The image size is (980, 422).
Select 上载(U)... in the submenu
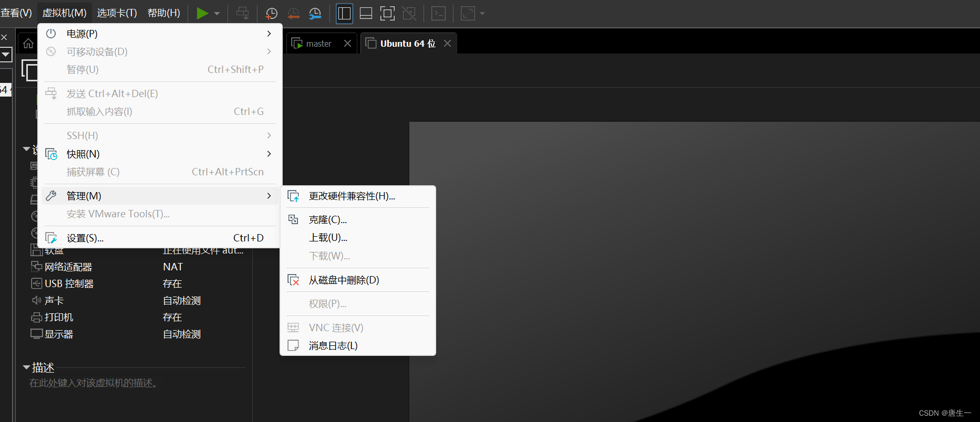pos(357,237)
